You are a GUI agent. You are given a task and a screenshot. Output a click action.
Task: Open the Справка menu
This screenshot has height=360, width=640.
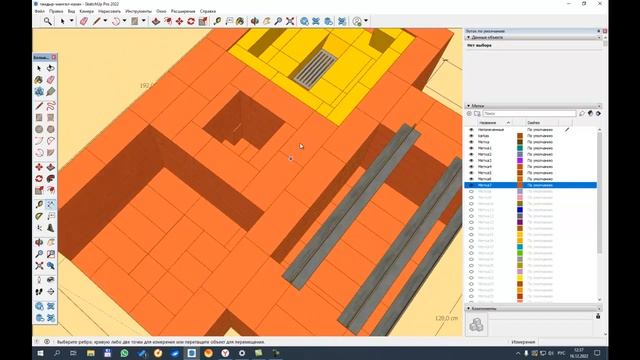tap(208, 11)
